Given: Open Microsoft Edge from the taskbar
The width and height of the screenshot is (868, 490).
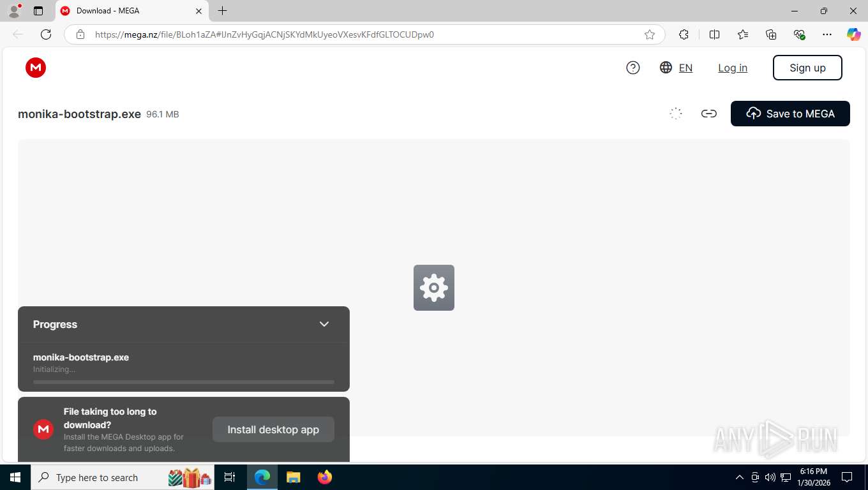Looking at the screenshot, I should point(262,477).
